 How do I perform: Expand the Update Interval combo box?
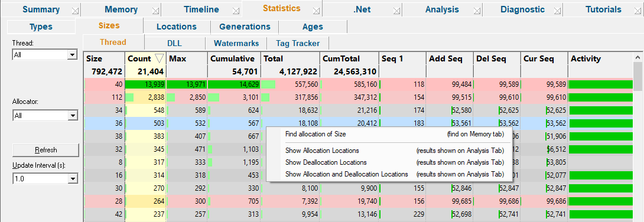(x=72, y=178)
